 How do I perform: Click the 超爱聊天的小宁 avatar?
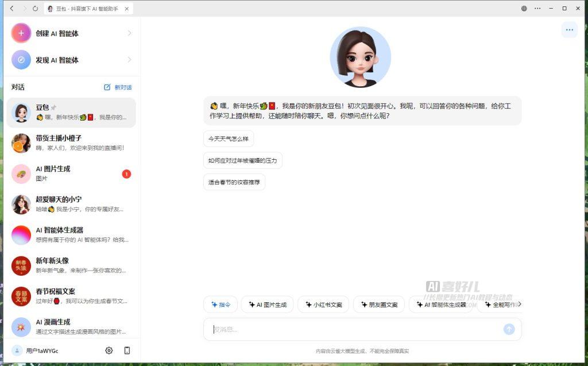click(21, 204)
